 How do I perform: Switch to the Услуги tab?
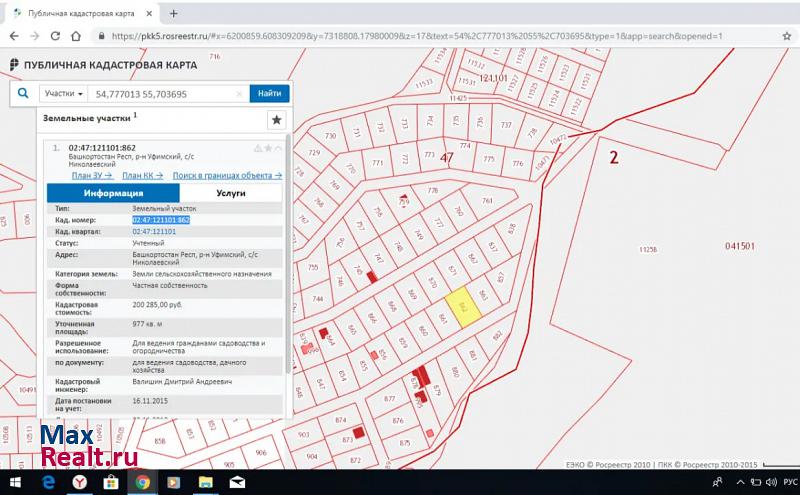[231, 194]
